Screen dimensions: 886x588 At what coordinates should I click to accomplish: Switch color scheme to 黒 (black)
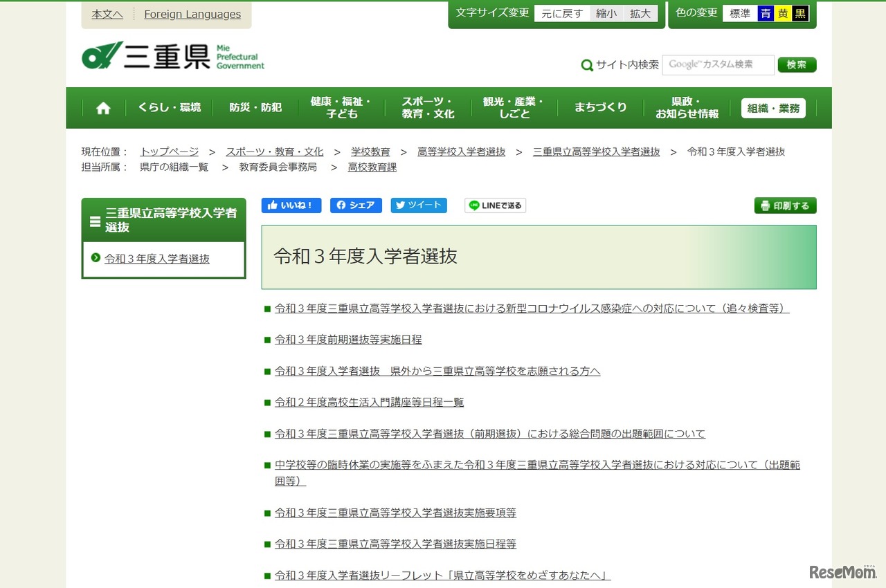pyautogui.click(x=799, y=12)
